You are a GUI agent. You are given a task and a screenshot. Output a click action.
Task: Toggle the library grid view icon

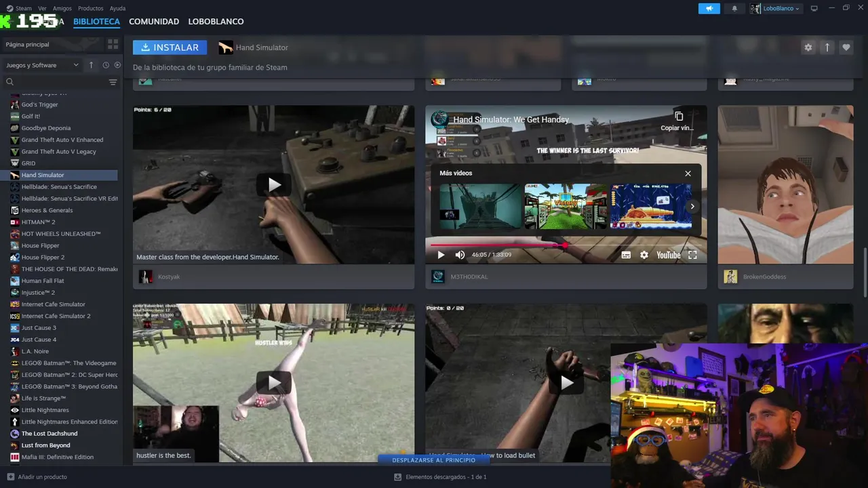[x=113, y=44]
